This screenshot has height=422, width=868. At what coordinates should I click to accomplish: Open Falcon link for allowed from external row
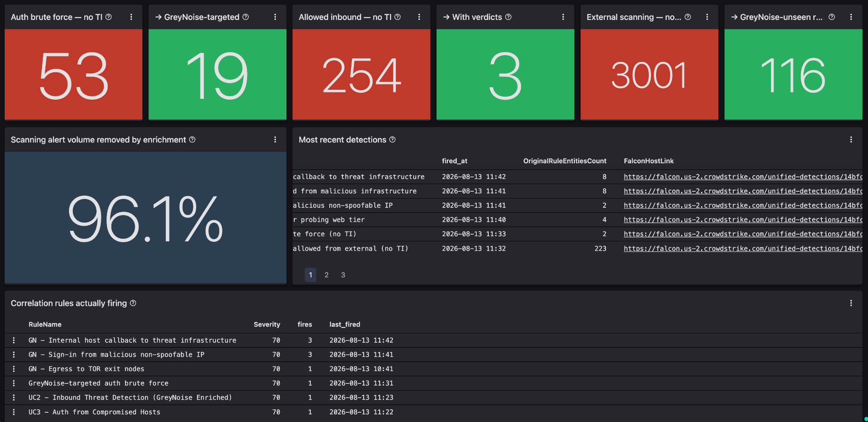(x=743, y=249)
